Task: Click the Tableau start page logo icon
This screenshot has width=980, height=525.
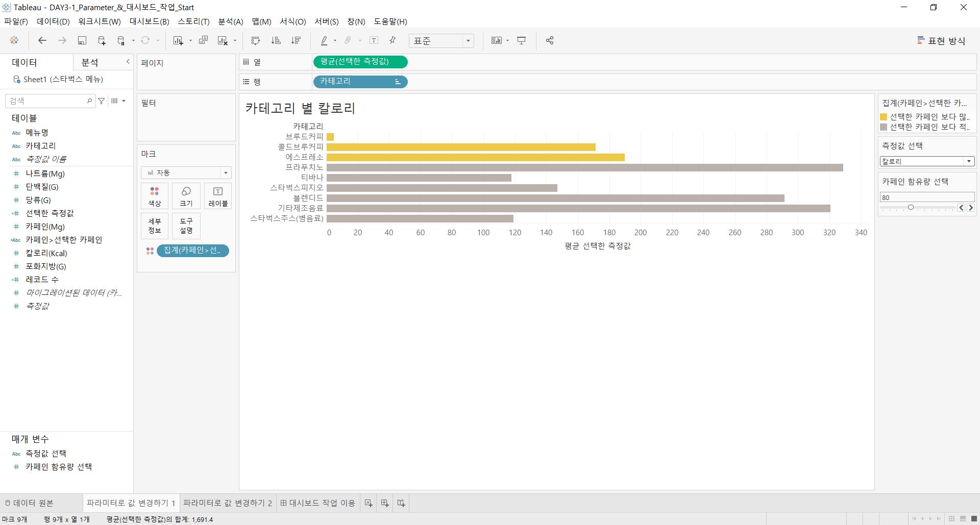Action: 14,40
